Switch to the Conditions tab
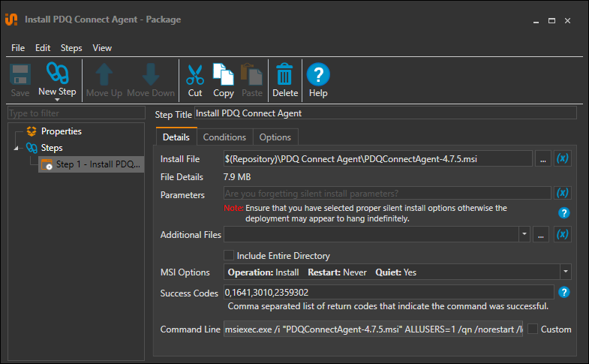589x364 pixels. click(224, 137)
